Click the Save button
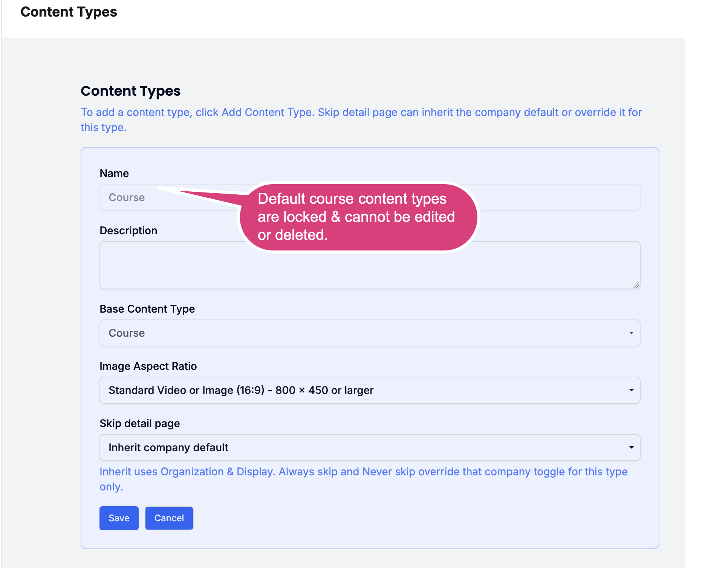Image resolution: width=728 pixels, height=568 pixels. [x=119, y=518]
